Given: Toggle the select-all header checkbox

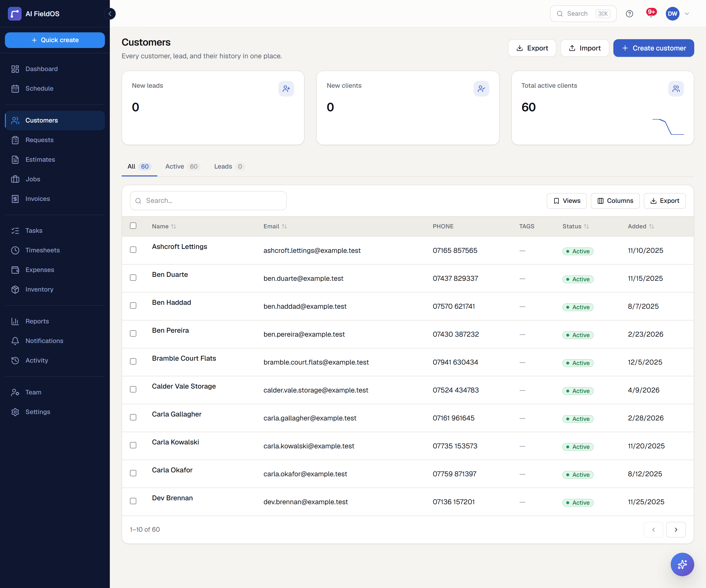Looking at the screenshot, I should tap(133, 226).
